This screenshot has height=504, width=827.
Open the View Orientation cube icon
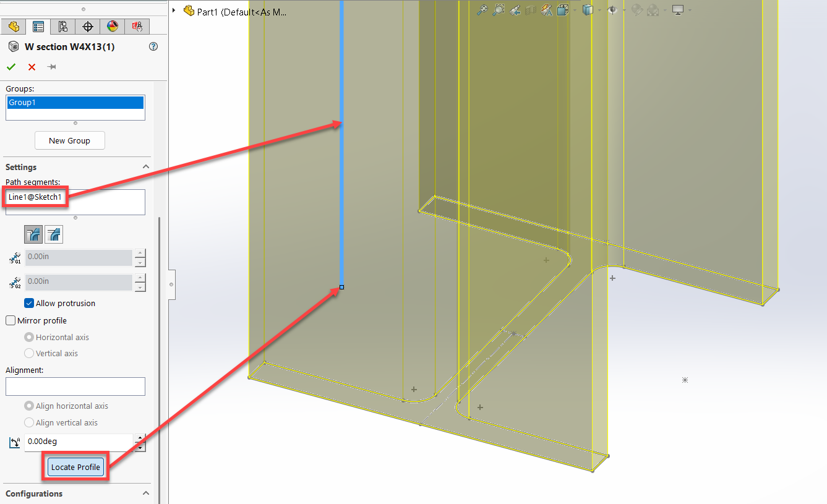tap(563, 10)
